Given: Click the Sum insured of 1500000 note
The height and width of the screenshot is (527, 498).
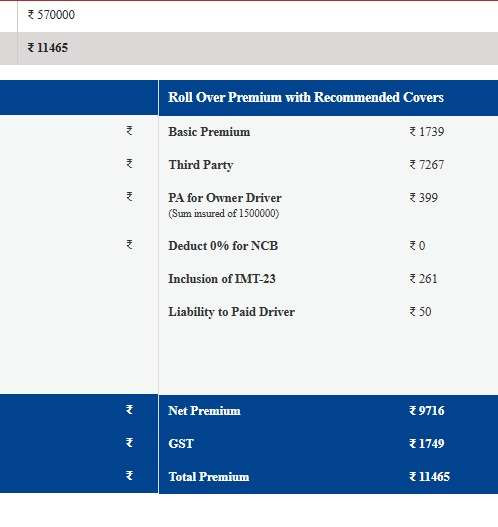Looking at the screenshot, I should [223, 213].
